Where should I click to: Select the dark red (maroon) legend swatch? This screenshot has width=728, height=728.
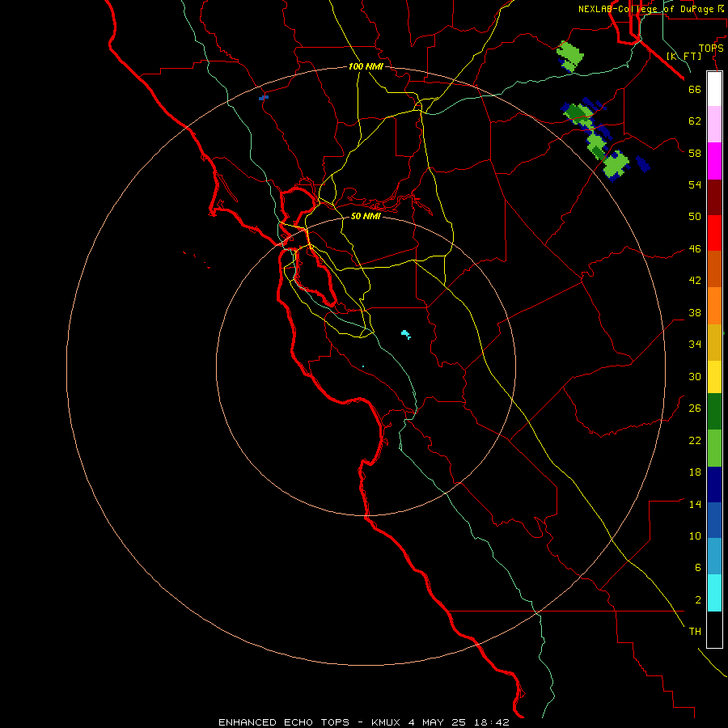[714, 197]
